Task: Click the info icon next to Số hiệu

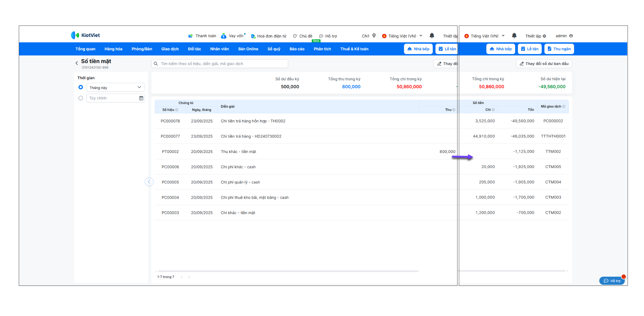Action: point(177,110)
